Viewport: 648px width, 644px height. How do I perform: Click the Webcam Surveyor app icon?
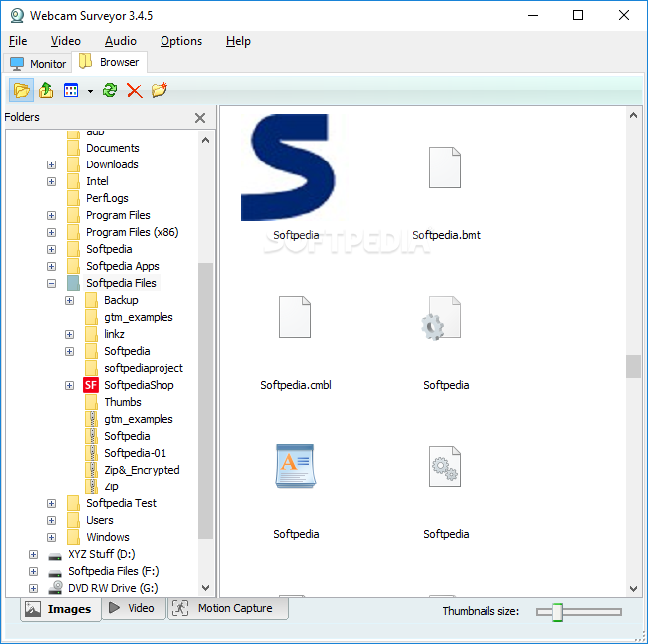[x=17, y=16]
